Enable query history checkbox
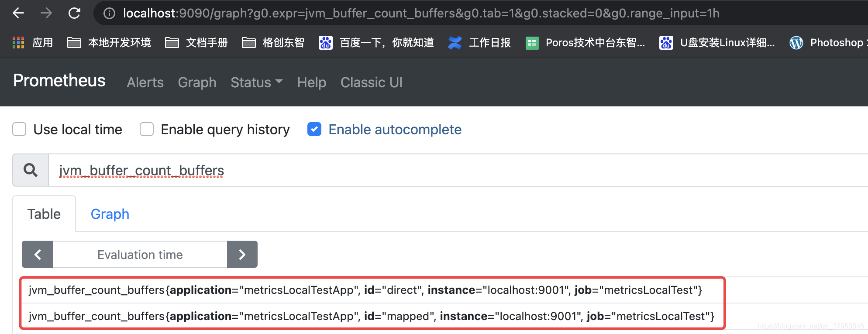 click(147, 129)
